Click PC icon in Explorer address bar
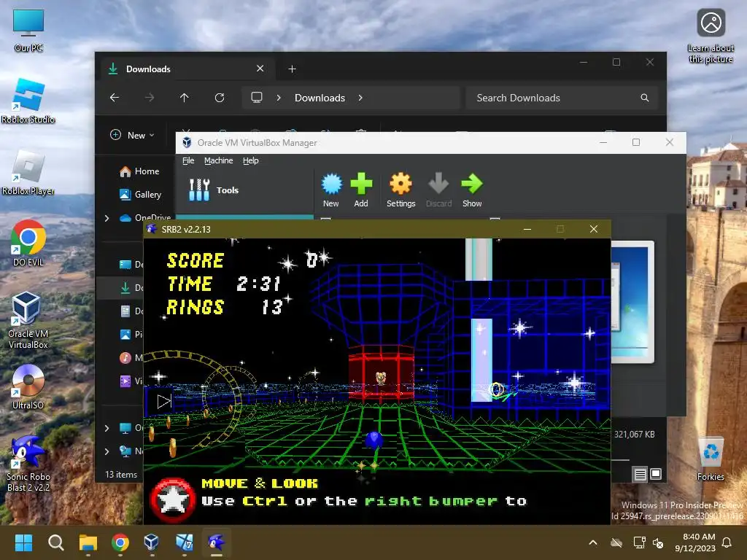The height and width of the screenshot is (560, 747). [257, 98]
